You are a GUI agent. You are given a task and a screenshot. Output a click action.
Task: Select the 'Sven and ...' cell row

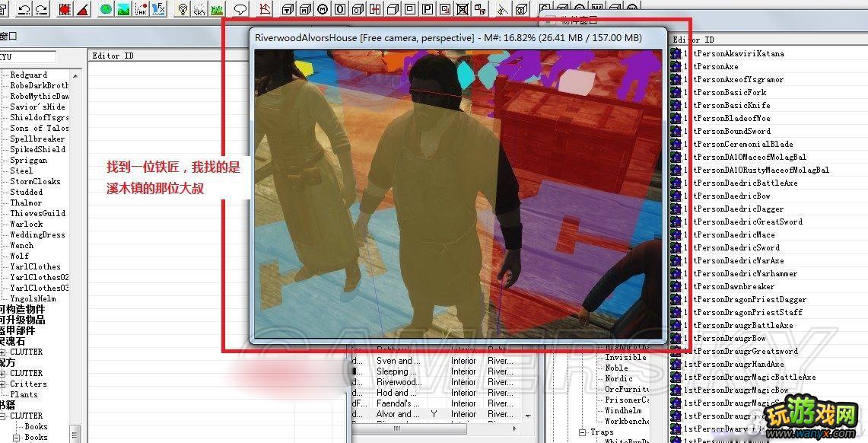coord(437,361)
